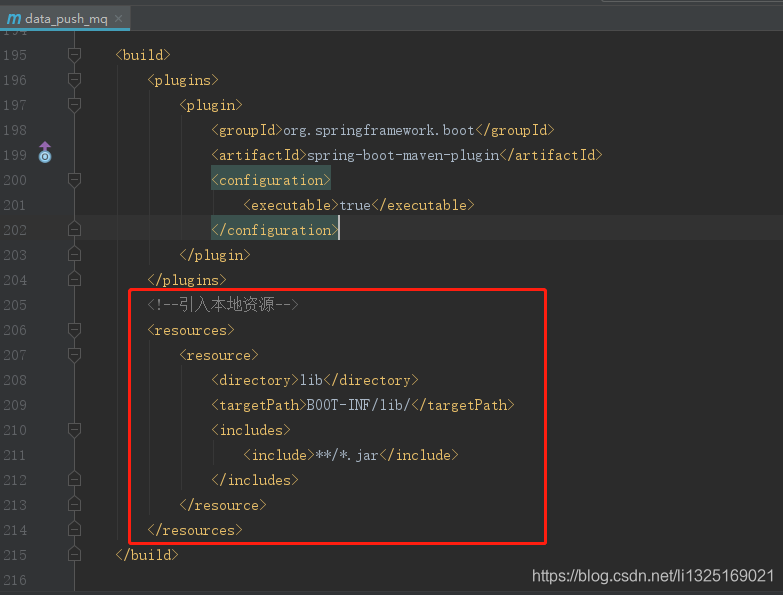The image size is (783, 595).
Task: Click the closing plugins tag on line 204
Action: 187,280
